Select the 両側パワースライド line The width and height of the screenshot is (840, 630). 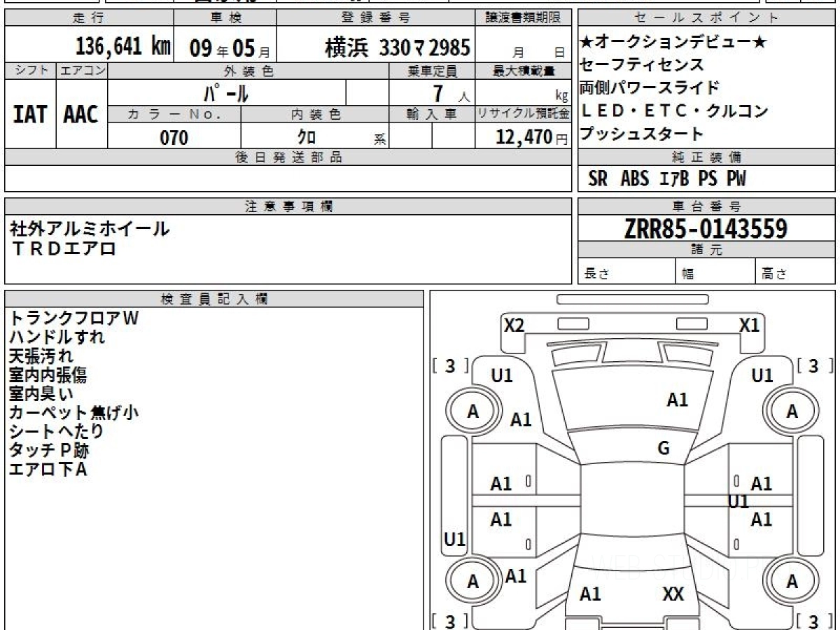click(650, 88)
